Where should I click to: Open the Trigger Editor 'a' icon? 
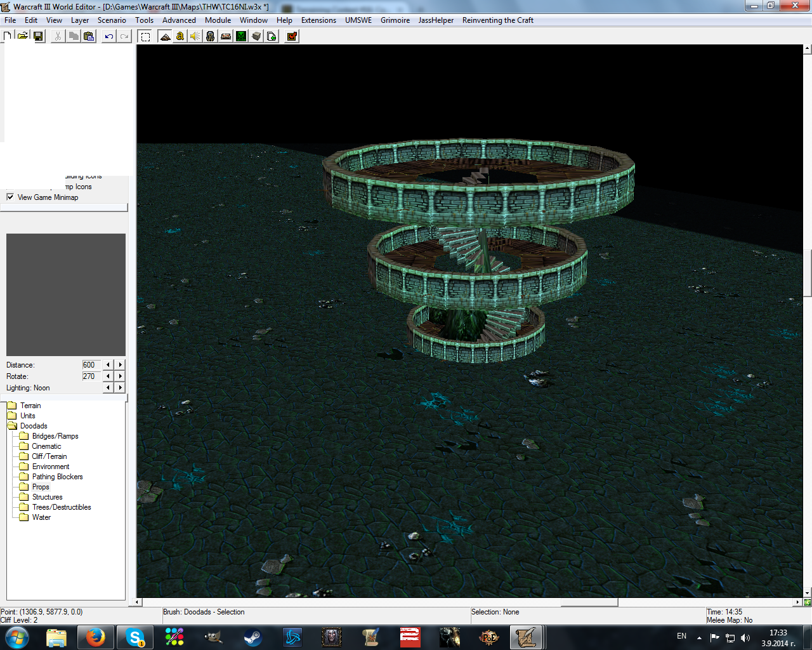pyautogui.click(x=180, y=36)
